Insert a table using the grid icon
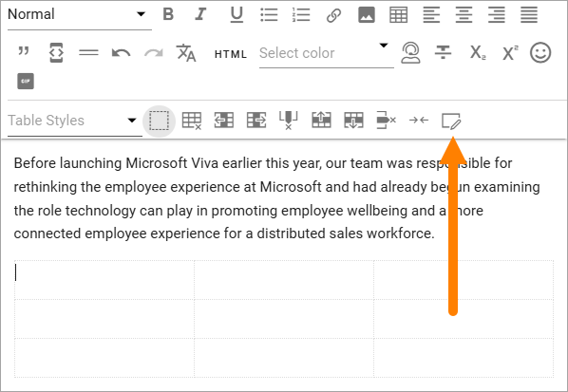The image size is (568, 392). click(x=399, y=15)
